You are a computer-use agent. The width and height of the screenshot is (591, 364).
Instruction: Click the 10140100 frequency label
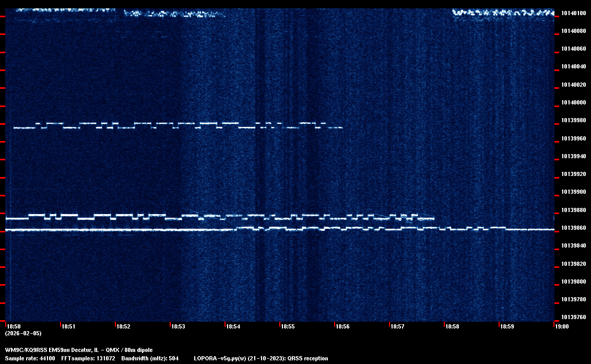573,13
